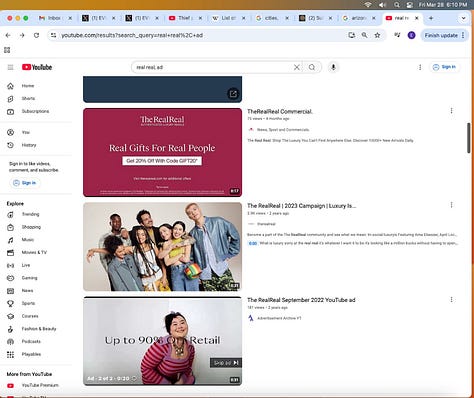Open September 2022 YouTube ad title
This screenshot has width=474, height=398.
[301, 300]
